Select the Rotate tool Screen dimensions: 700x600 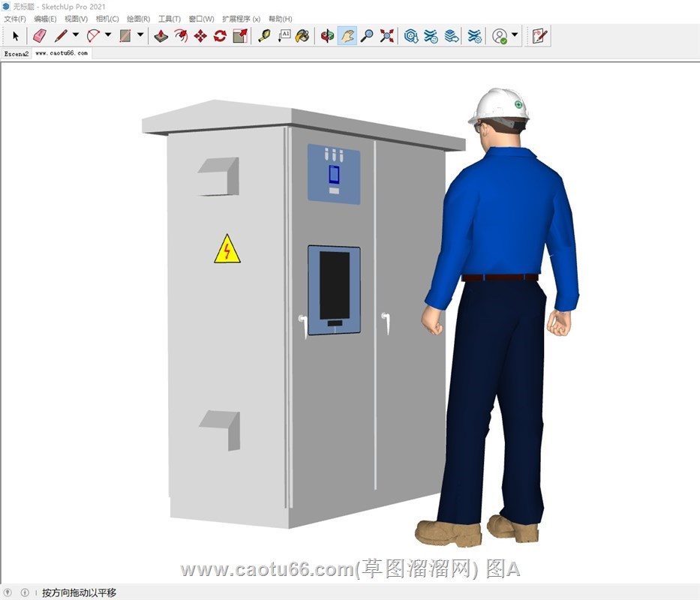(220, 36)
